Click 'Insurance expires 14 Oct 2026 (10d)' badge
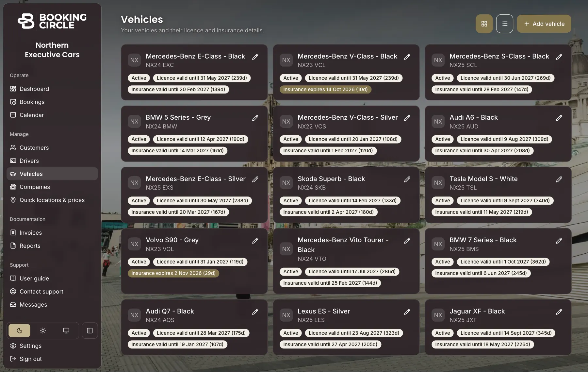The image size is (588, 372). click(325, 90)
